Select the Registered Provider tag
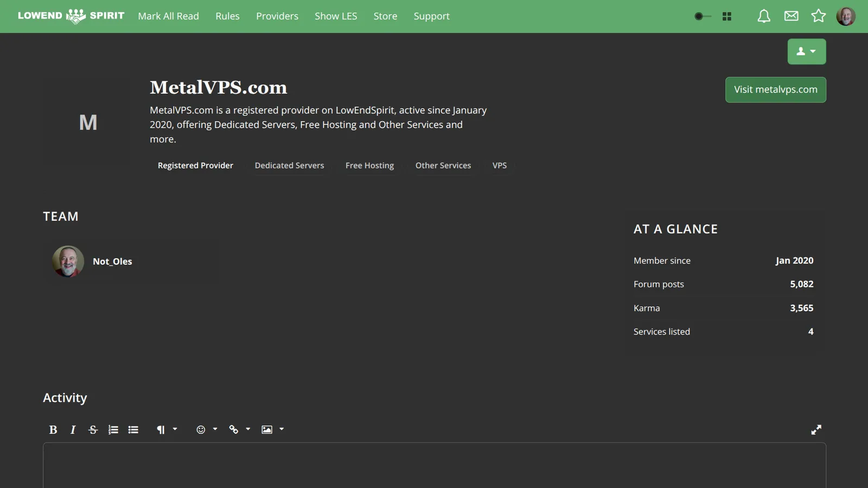Image resolution: width=868 pixels, height=488 pixels. tap(195, 165)
